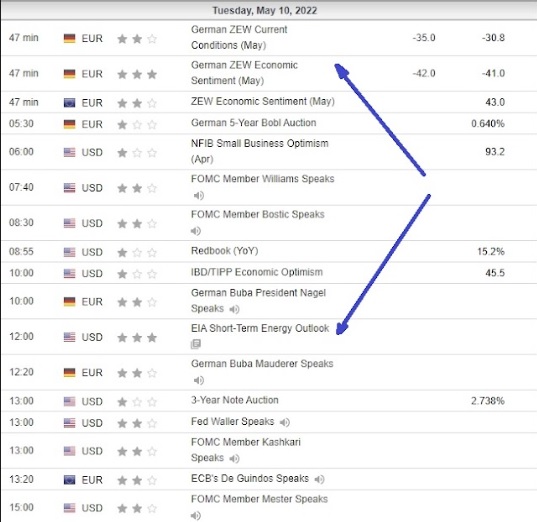This screenshot has width=537, height=522.
Task: Open German 5-Year Bobl Auction event
Action: click(253, 123)
